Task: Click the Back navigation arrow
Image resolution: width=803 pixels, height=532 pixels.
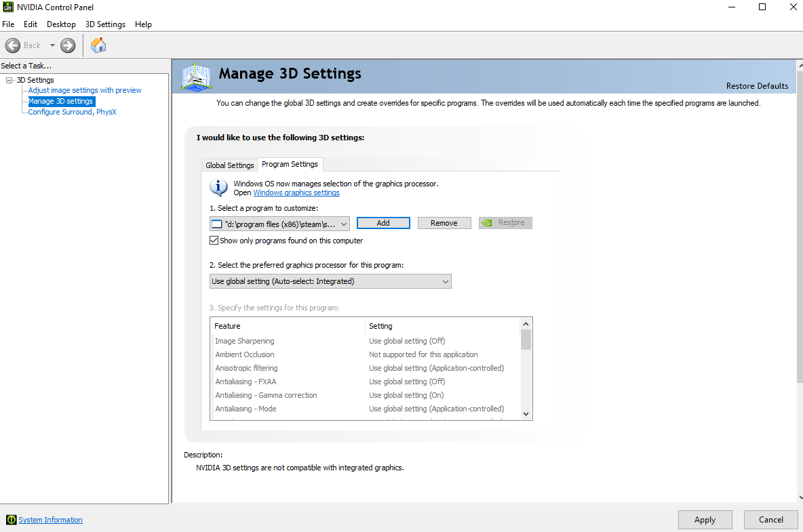Action: (x=12, y=45)
